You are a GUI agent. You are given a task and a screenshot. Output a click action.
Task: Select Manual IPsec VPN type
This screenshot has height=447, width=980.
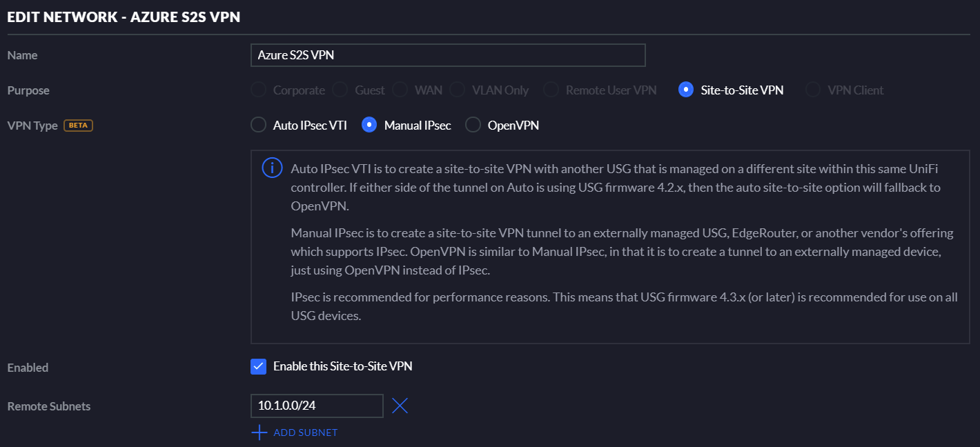tap(369, 125)
